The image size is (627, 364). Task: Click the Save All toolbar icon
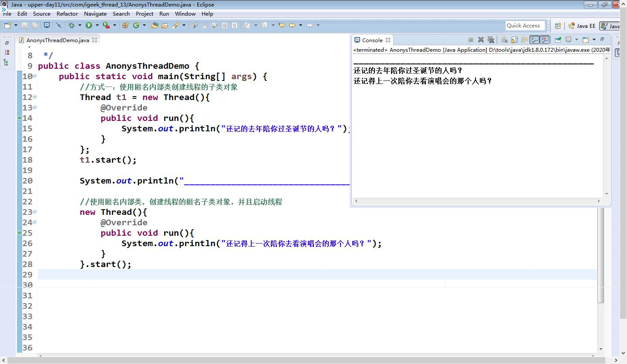(x=34, y=25)
